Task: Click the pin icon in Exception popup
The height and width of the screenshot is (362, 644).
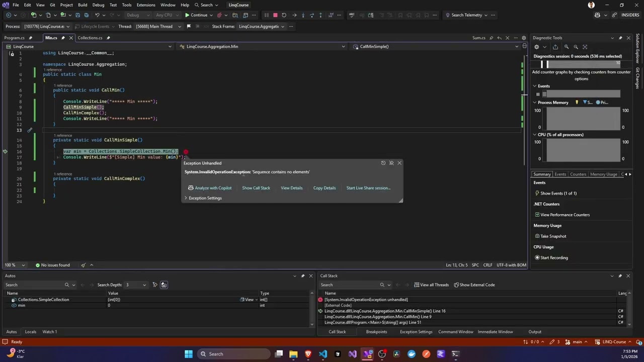Action: 391,163
